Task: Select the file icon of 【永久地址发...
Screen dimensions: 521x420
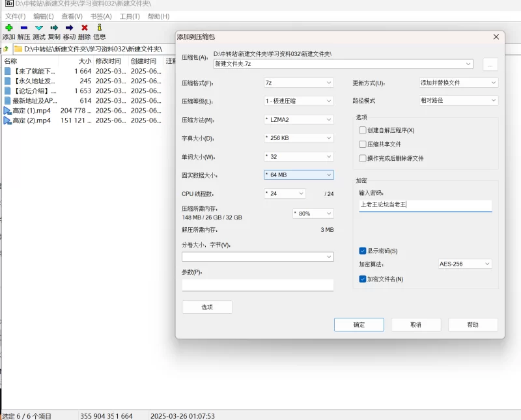Action: pyautogui.click(x=7, y=81)
